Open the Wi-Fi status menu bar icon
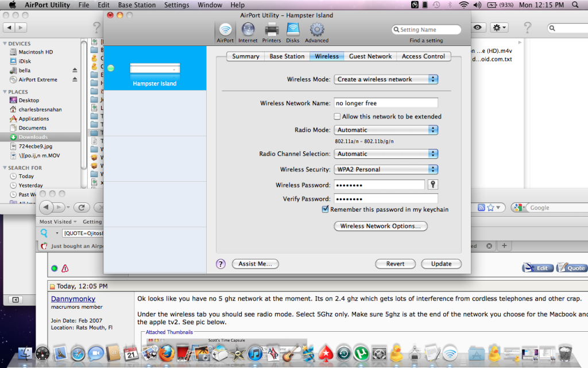 pyautogui.click(x=463, y=5)
